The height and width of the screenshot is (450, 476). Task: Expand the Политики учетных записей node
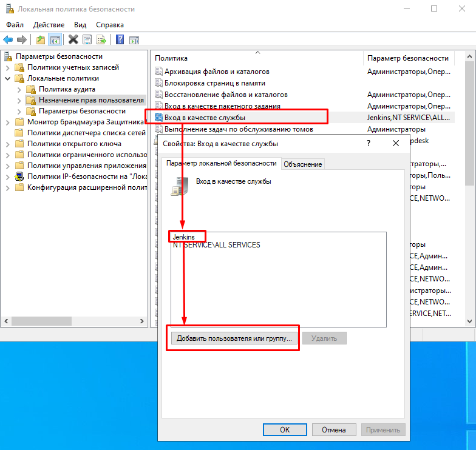click(x=8, y=67)
